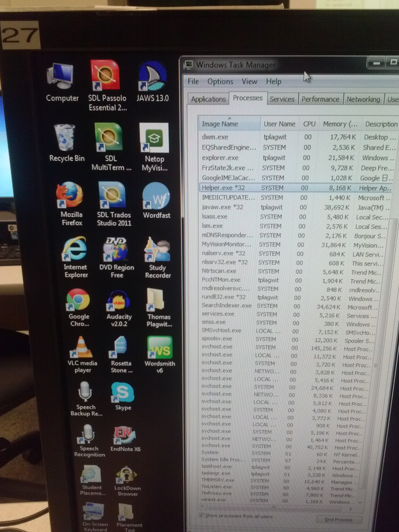Toggle Show processes from all users checkbox
This screenshot has width=399, height=532.
click(201, 515)
